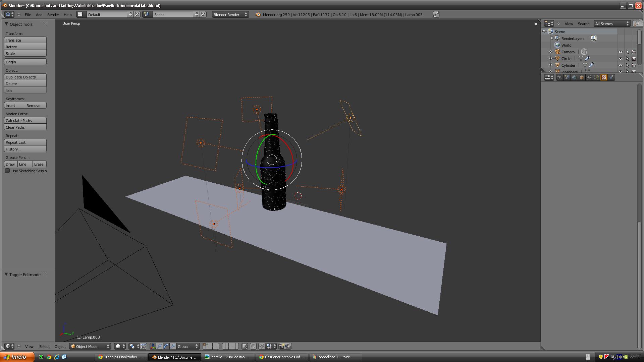644x362 pixels.
Task: Toggle Camera visibility eye in outliner
Action: [x=620, y=52]
